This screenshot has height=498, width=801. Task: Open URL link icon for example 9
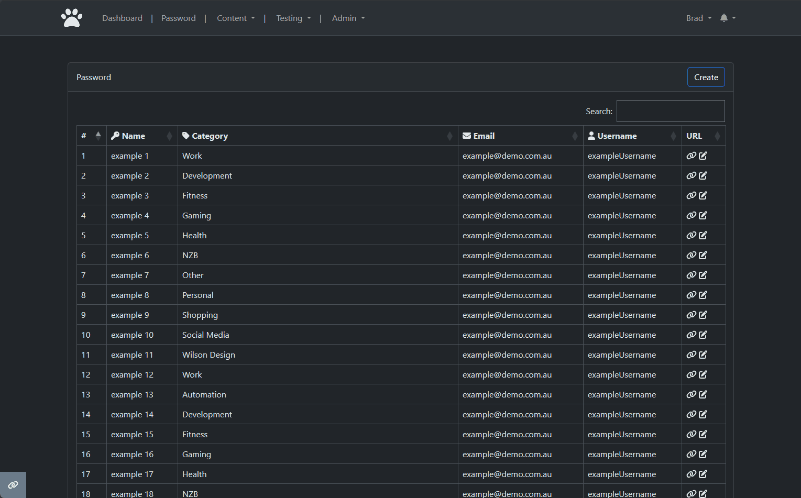pos(691,315)
